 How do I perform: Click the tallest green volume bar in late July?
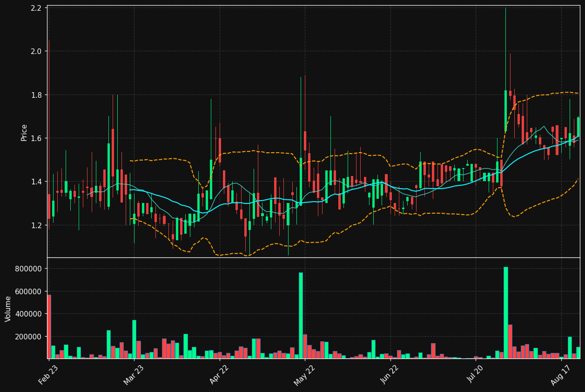pyautogui.click(x=505, y=312)
